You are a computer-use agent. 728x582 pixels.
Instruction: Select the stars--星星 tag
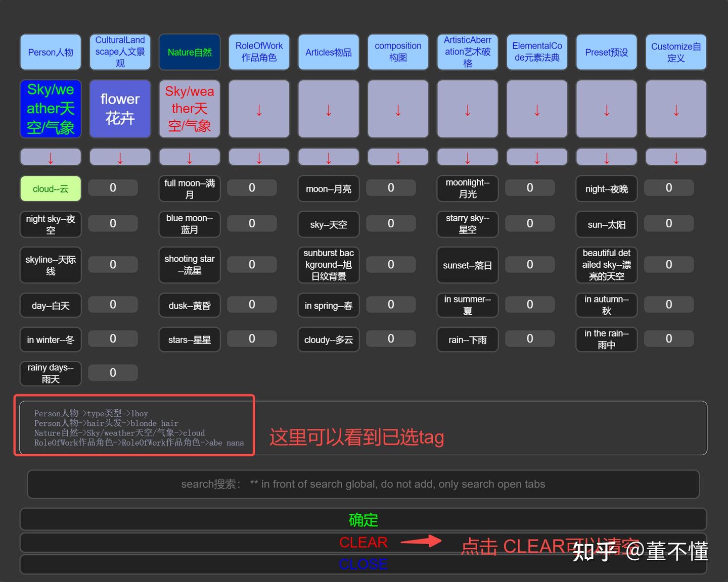189,339
